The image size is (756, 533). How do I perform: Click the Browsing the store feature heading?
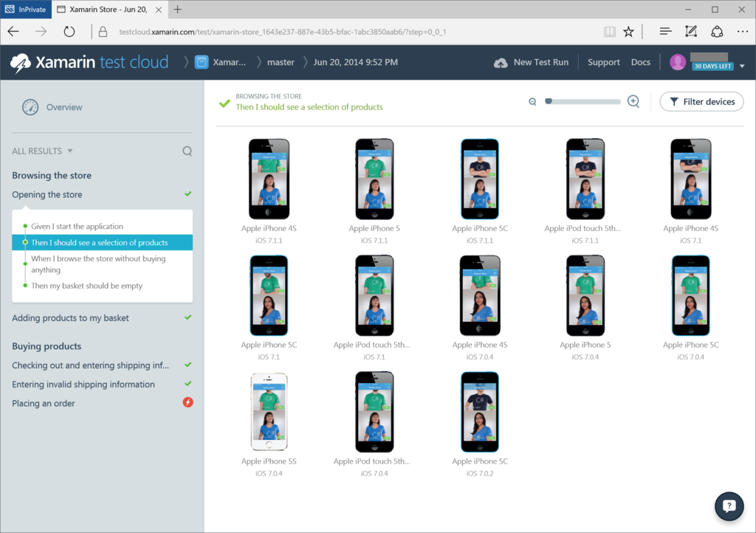[52, 176]
